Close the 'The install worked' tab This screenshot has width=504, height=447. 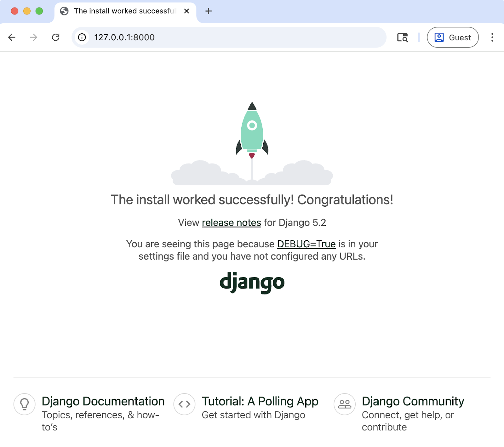coord(186,11)
